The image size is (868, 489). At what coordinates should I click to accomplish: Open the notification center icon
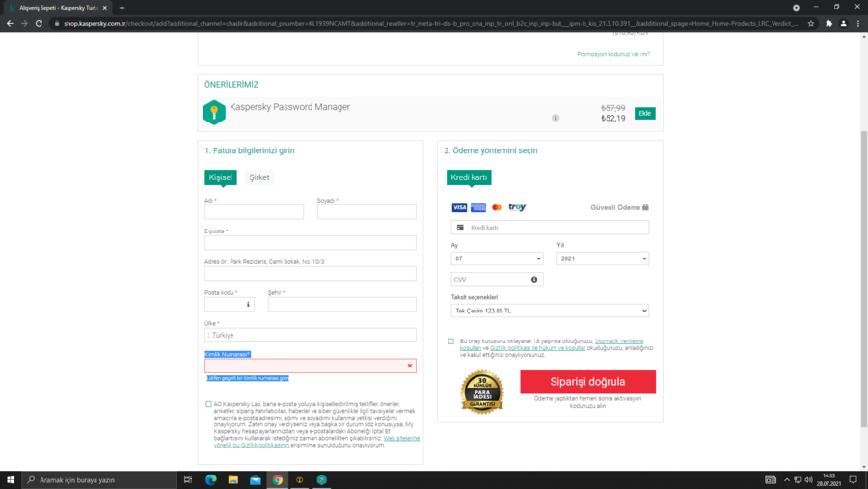tap(854, 479)
